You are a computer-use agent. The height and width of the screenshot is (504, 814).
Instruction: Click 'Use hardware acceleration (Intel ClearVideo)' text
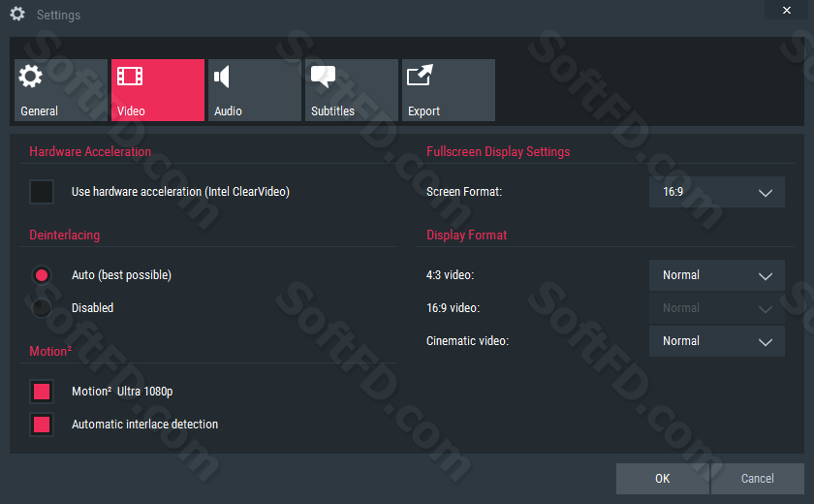180,192
